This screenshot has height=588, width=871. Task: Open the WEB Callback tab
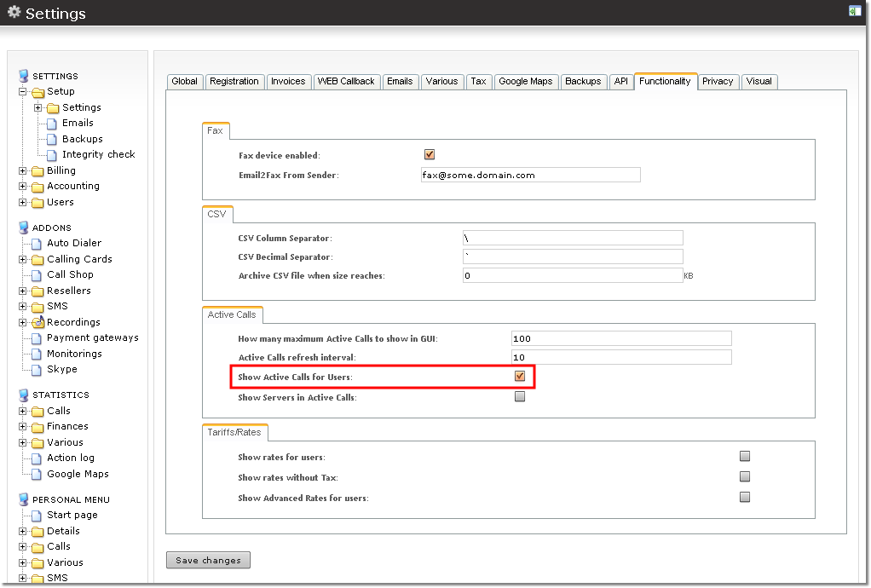point(346,82)
